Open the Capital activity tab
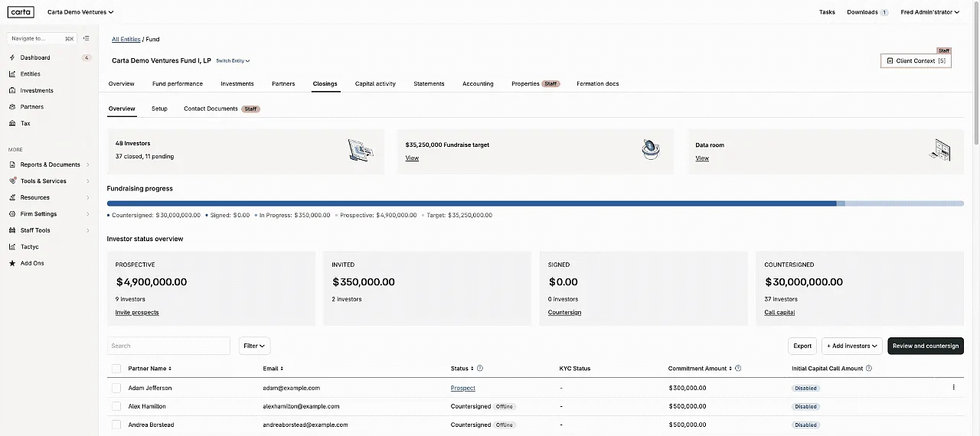980x436 pixels. tap(375, 83)
